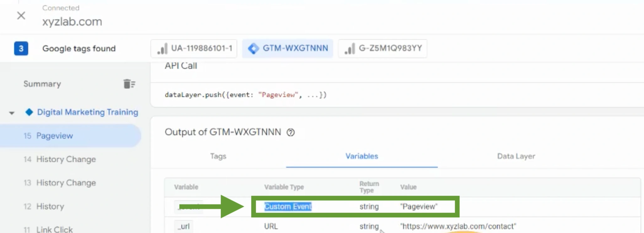Switch to the Data Layer tab

[516, 156]
